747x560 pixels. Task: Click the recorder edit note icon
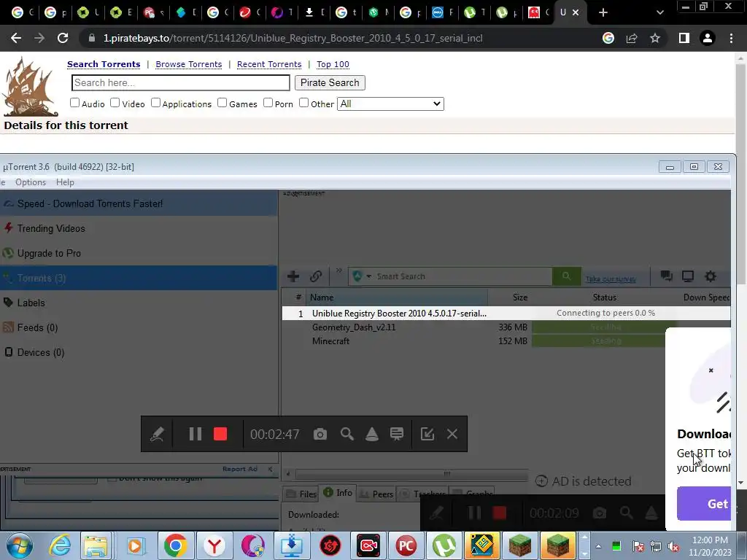tap(427, 434)
